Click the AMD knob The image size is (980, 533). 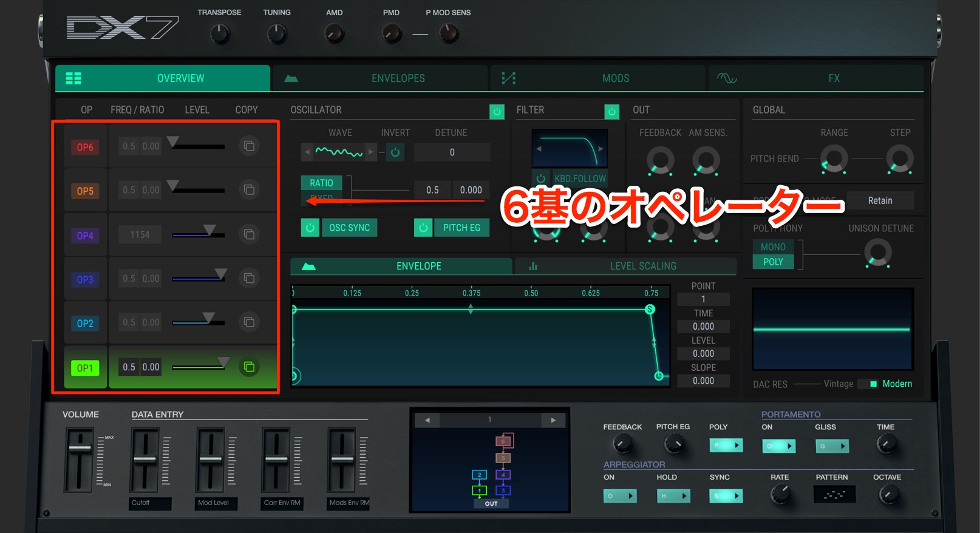pos(334,33)
